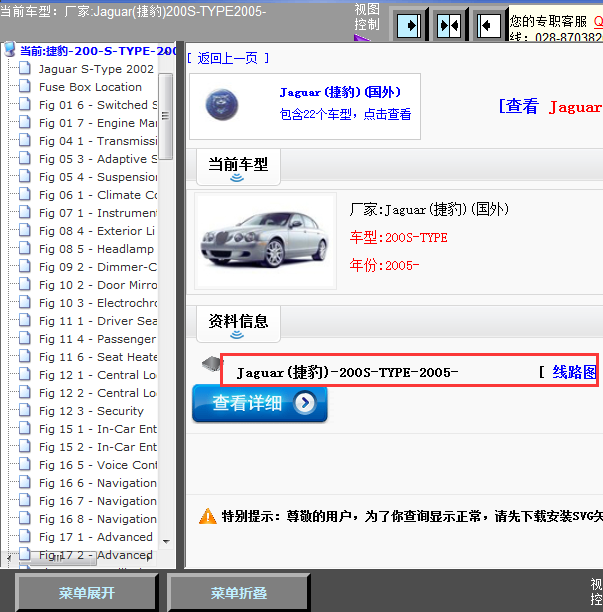Select Fig 12 1 - Central Locking item

[x=98, y=375]
